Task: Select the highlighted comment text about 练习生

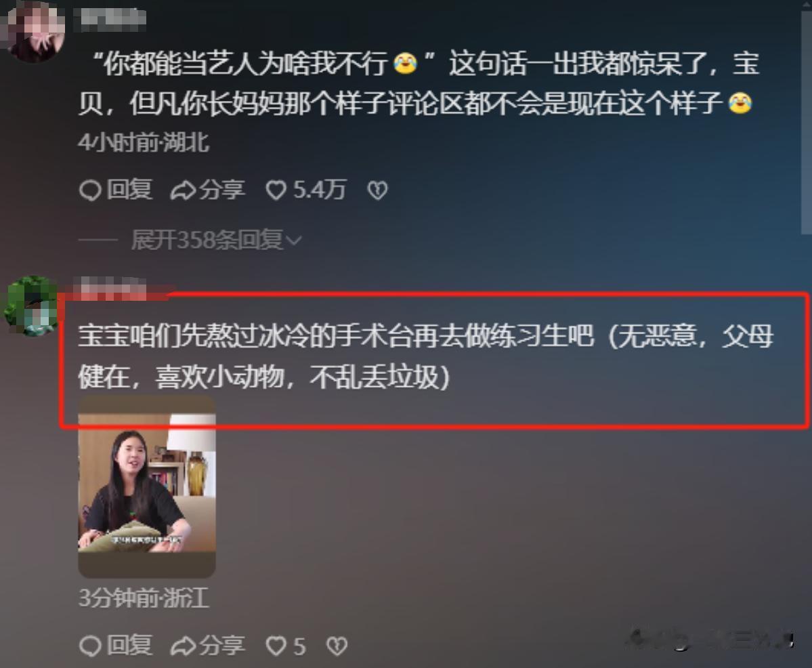Action: click(x=425, y=356)
